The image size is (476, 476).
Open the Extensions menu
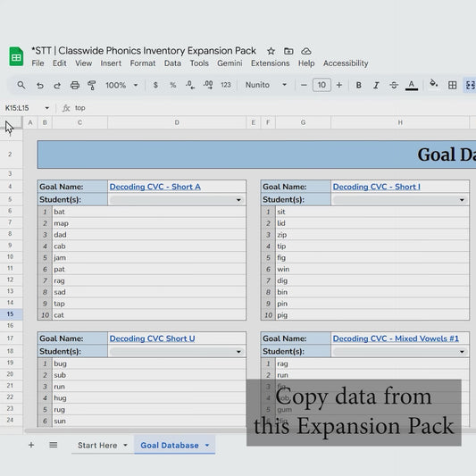pyautogui.click(x=271, y=63)
